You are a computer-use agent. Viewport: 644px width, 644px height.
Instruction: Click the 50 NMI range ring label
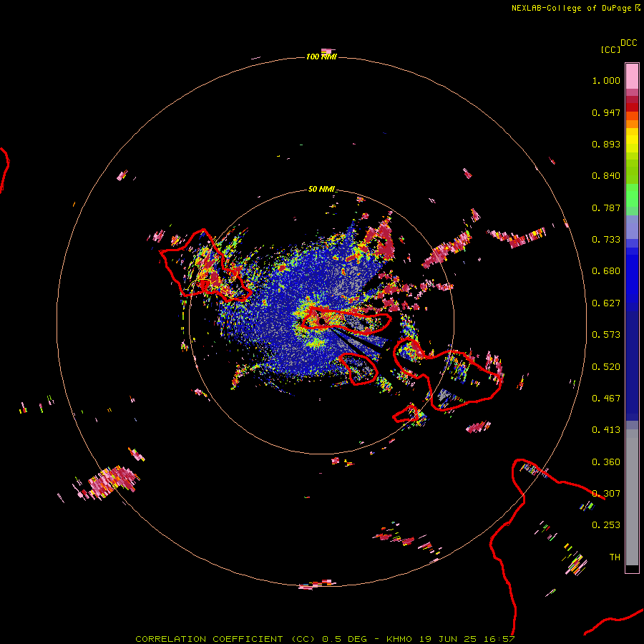(x=321, y=190)
